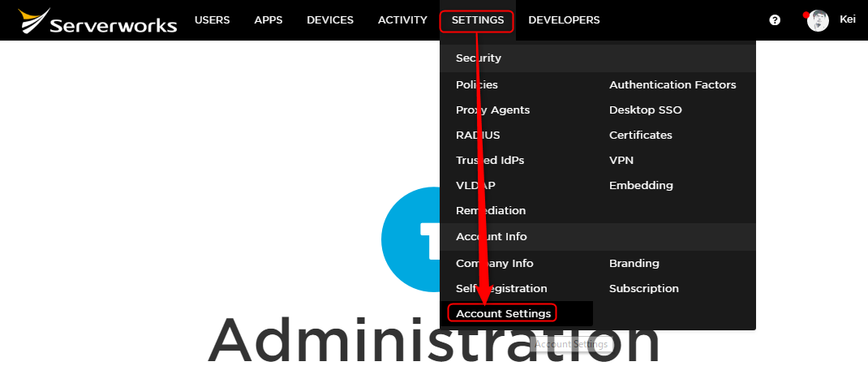
Task: Open the ACTIVITY menu
Action: click(402, 20)
